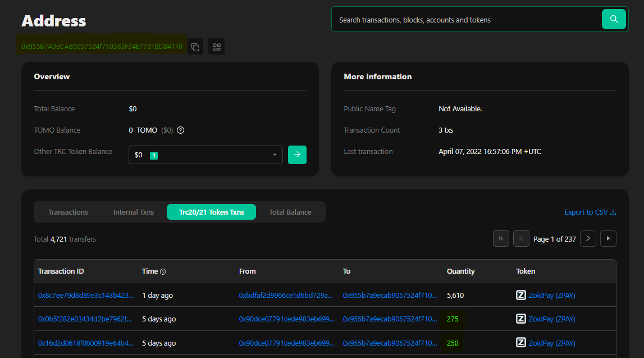Screen dimensions: 644x358
Task: Show the address QR code
Action: (217, 47)
